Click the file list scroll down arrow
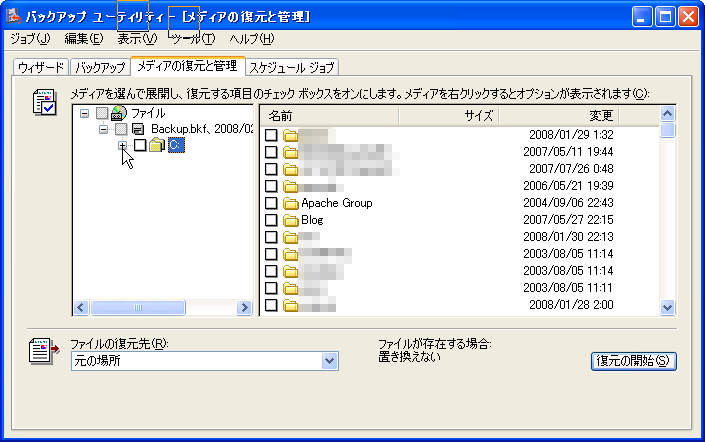 pyautogui.click(x=668, y=308)
